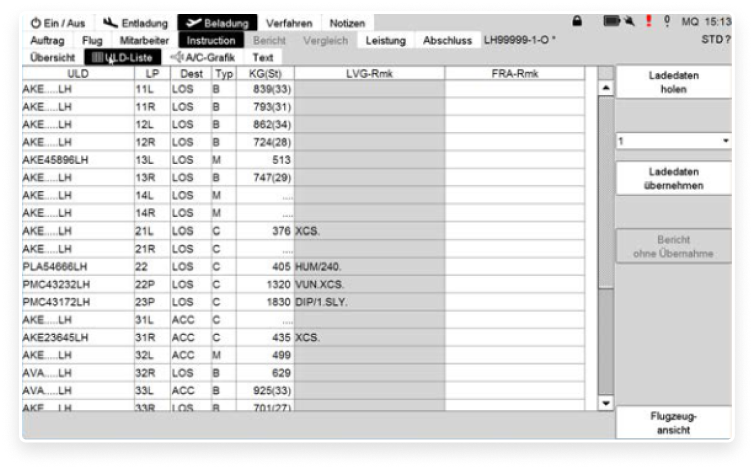Open the dropdown showing value 1
754x470 pixels.
(x=673, y=141)
